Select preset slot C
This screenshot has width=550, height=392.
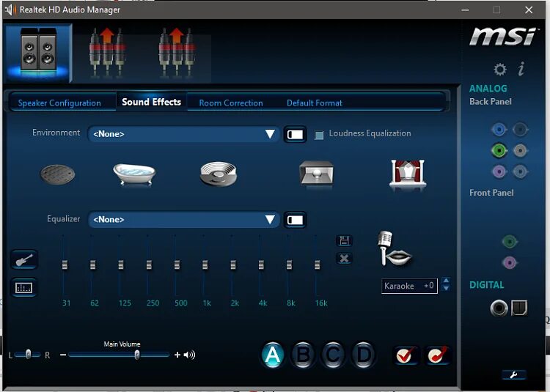click(x=333, y=355)
